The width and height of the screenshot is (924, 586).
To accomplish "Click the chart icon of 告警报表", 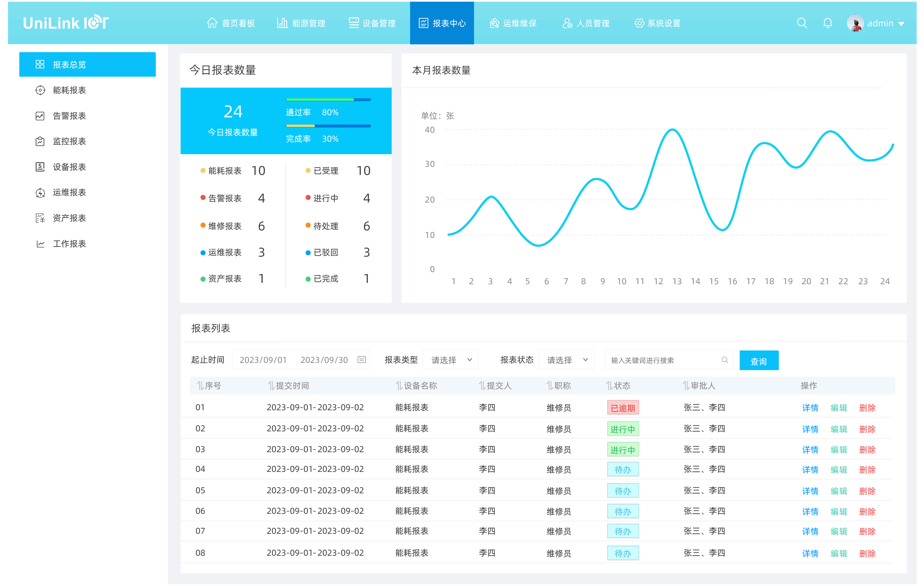I will click(x=40, y=116).
